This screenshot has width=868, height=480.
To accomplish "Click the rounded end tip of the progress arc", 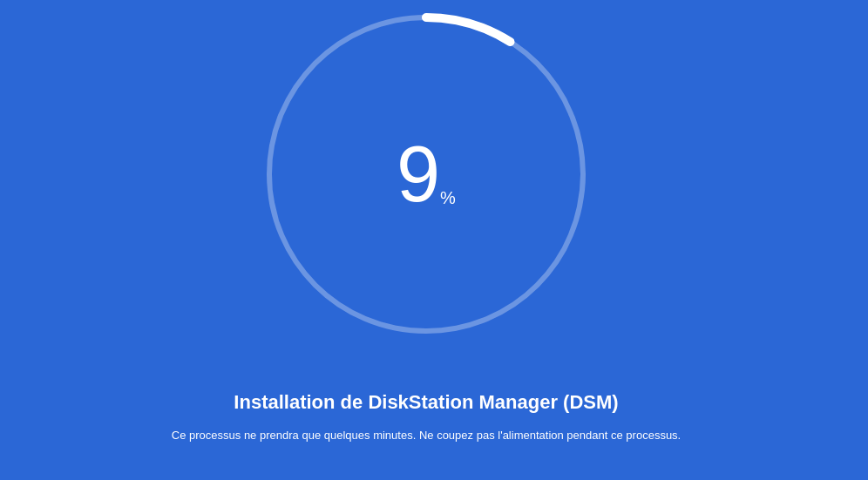I will [509, 41].
